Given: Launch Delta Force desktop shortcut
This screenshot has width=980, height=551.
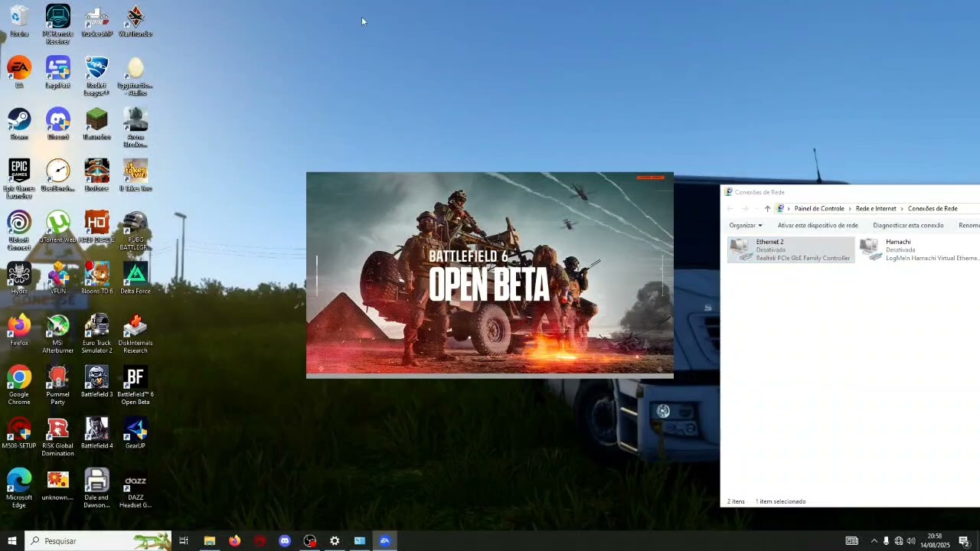Looking at the screenshot, I should pyautogui.click(x=136, y=279).
